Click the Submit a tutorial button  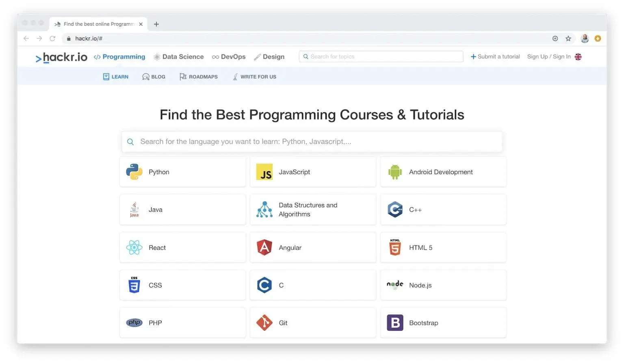pyautogui.click(x=495, y=56)
